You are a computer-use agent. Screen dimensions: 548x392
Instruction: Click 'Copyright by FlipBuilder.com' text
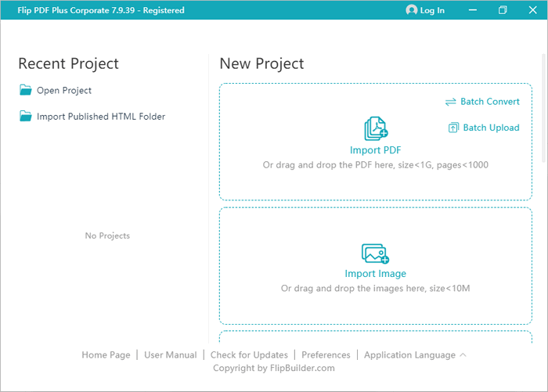[274, 369]
